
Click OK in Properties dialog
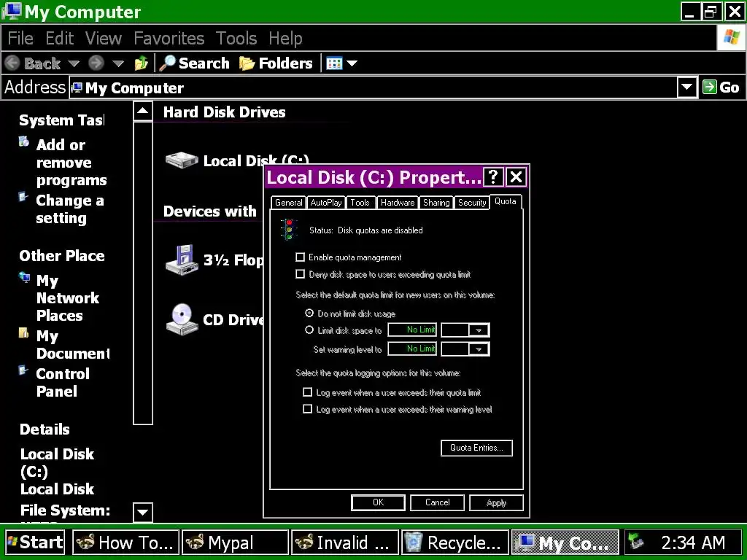(x=378, y=502)
